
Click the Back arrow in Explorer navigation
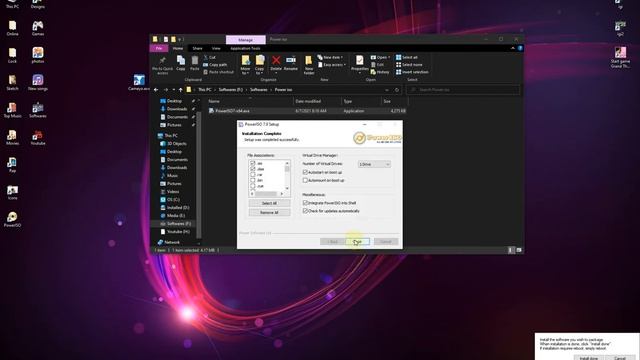[156, 90]
